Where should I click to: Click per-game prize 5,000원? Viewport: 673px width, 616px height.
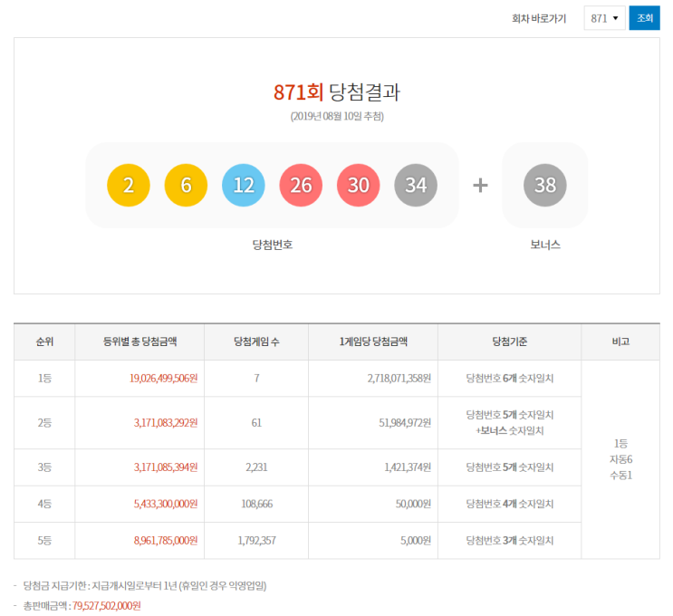coord(416,541)
